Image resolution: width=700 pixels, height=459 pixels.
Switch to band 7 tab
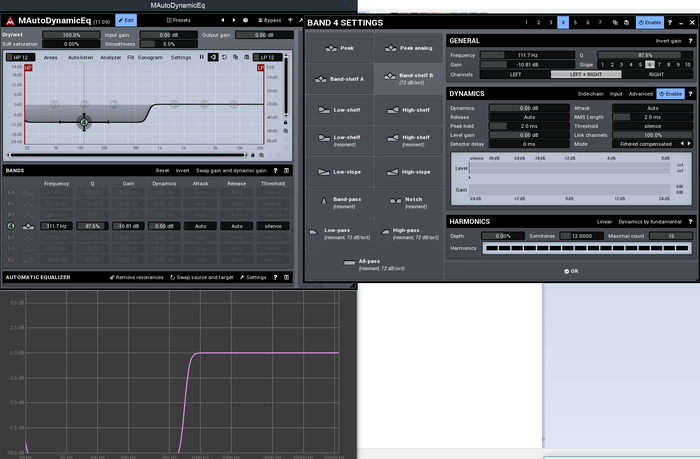(600, 22)
